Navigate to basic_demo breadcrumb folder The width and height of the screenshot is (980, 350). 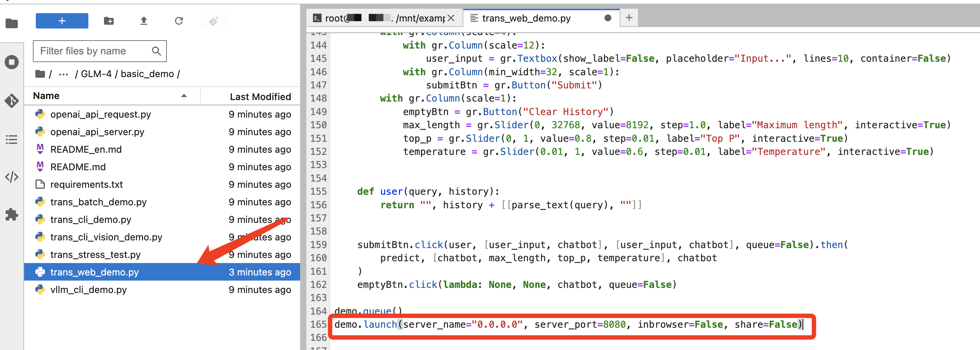(147, 74)
